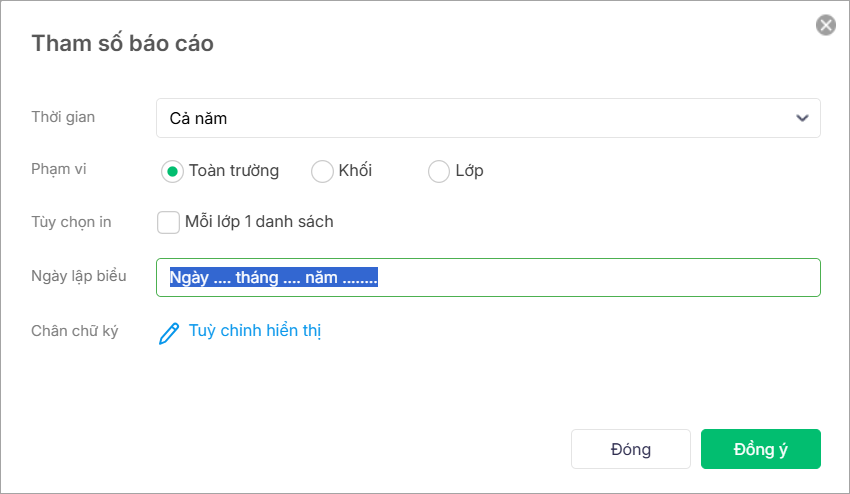
Task: Click the Mỗi lớp 1 danh sách label text
Action: coord(259,222)
